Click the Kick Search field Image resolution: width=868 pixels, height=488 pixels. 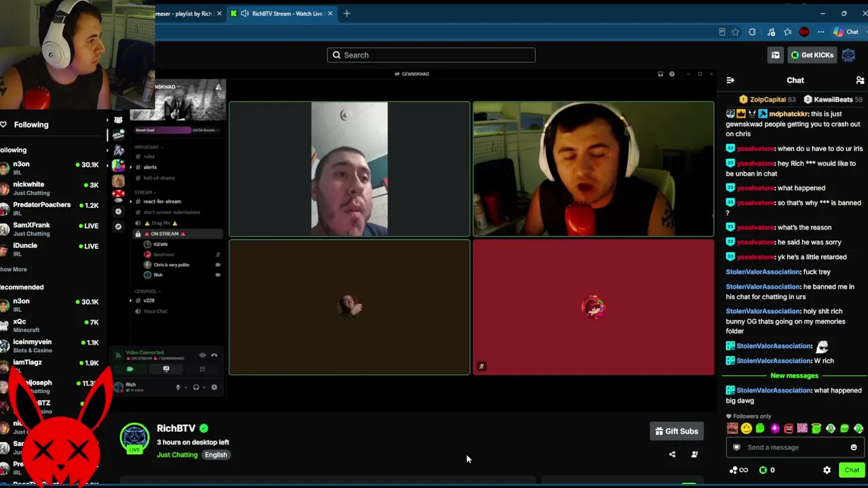point(431,55)
